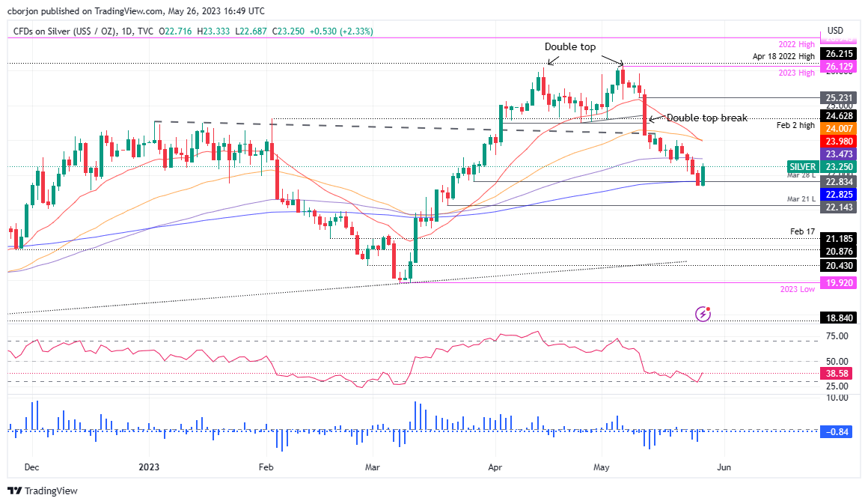Image resolution: width=868 pixels, height=504 pixels.
Task: Click the red RSI value tag 38.58
Action: tap(837, 373)
